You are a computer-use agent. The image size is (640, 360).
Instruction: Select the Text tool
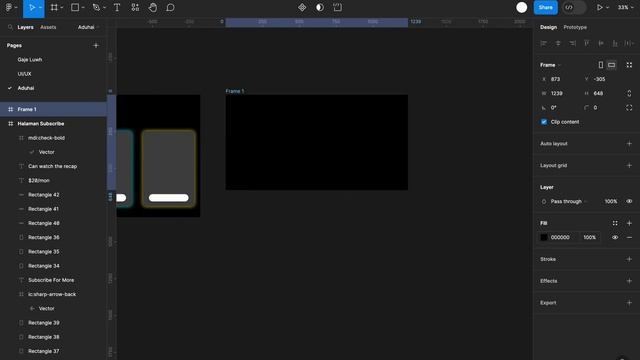pyautogui.click(x=117, y=7)
